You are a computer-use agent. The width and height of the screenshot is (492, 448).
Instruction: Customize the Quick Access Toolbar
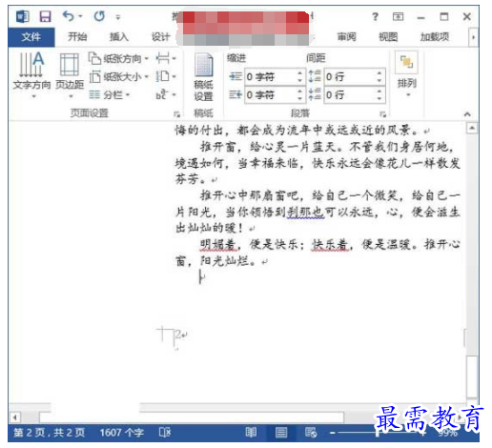pyautogui.click(x=118, y=17)
